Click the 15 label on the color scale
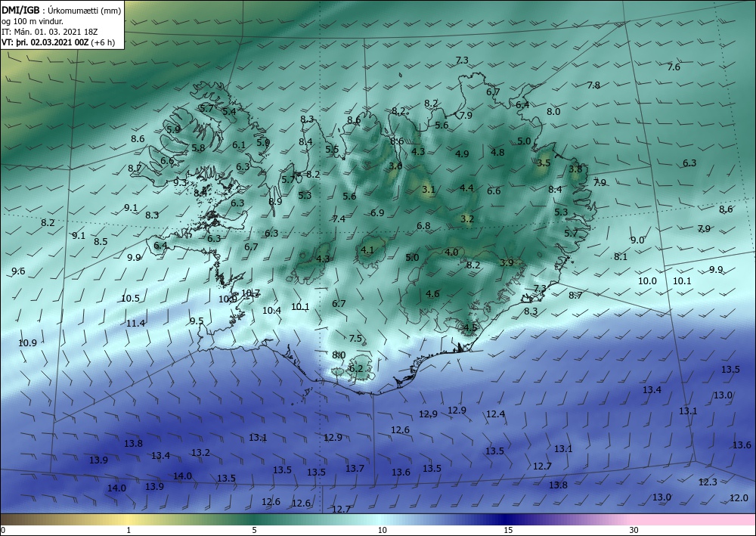Viewport: 756px width, 536px height. (x=508, y=530)
